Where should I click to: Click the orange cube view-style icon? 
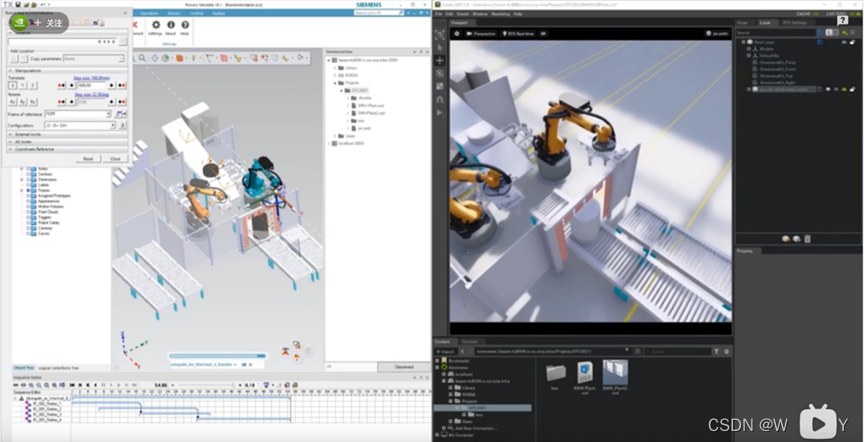coord(180,58)
